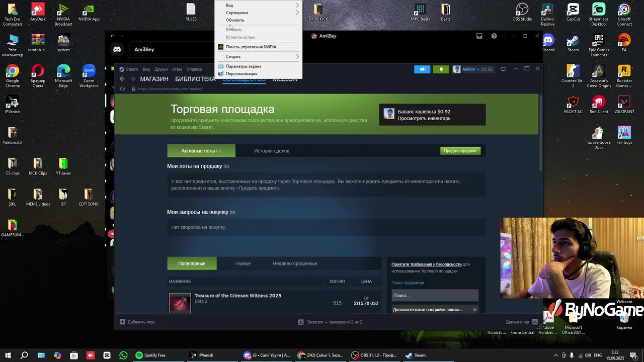Open Epic Games Launcher desktop icon
This screenshot has width=644, height=362.
599,45
